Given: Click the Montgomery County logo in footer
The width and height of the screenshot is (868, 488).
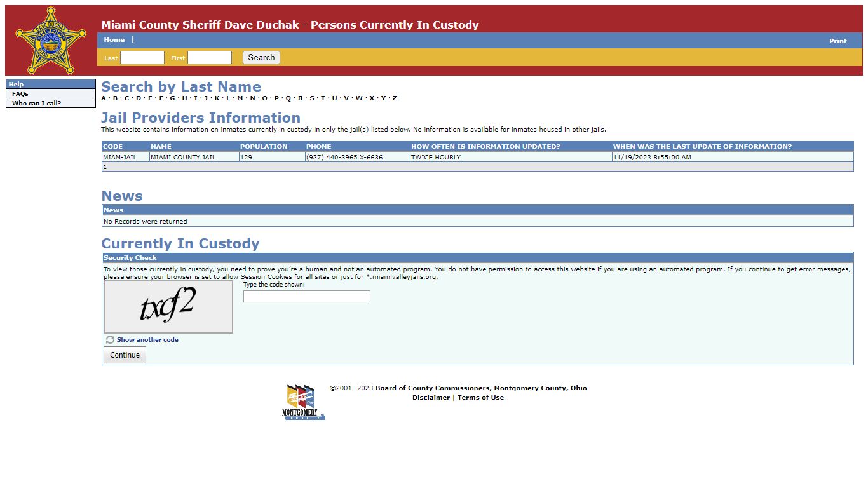Looking at the screenshot, I should click(x=304, y=402).
